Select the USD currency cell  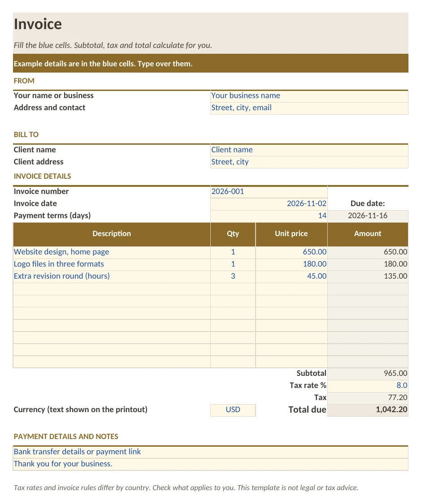click(233, 410)
